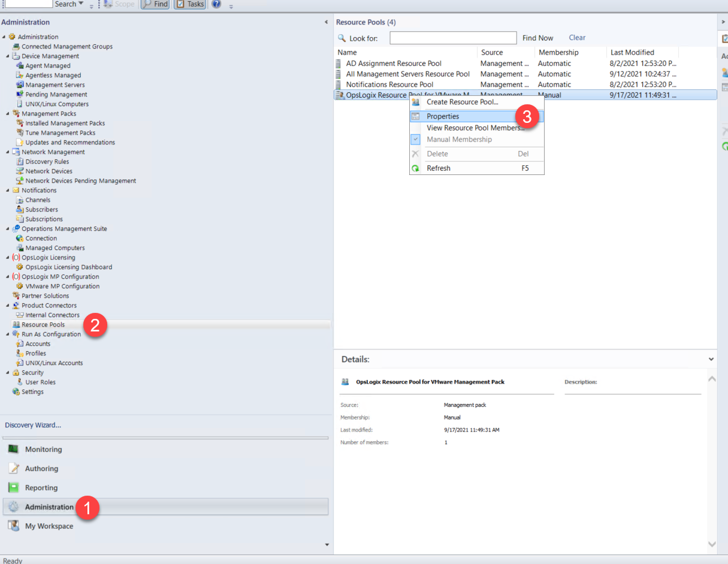Viewport: 728px width, 564px height.
Task: Click the UNIX/Linux Computers node icon
Action: 20,104
